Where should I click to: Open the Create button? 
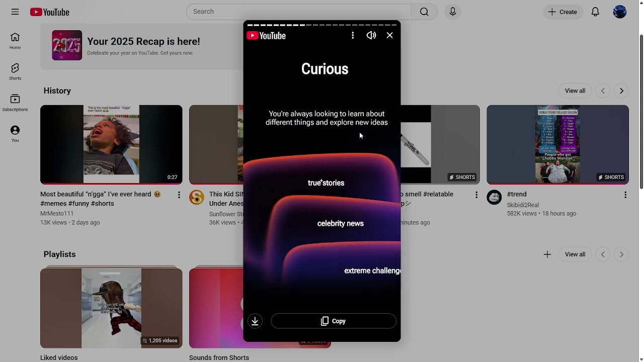coord(563,12)
